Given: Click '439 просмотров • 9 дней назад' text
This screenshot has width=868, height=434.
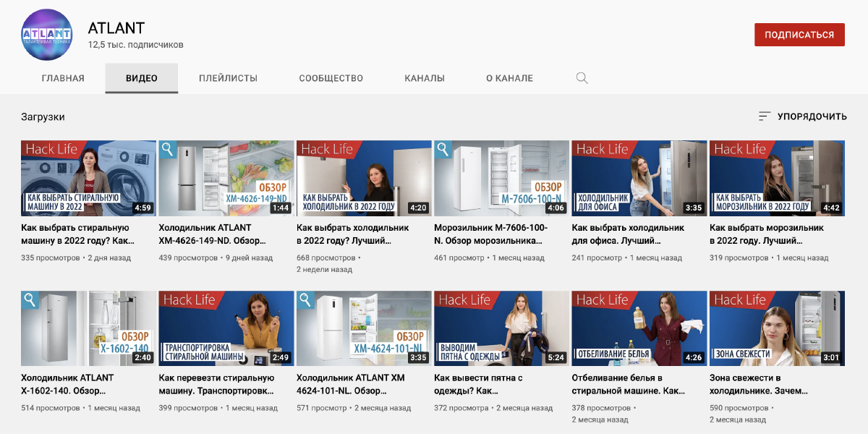Looking at the screenshot, I should pos(216,258).
